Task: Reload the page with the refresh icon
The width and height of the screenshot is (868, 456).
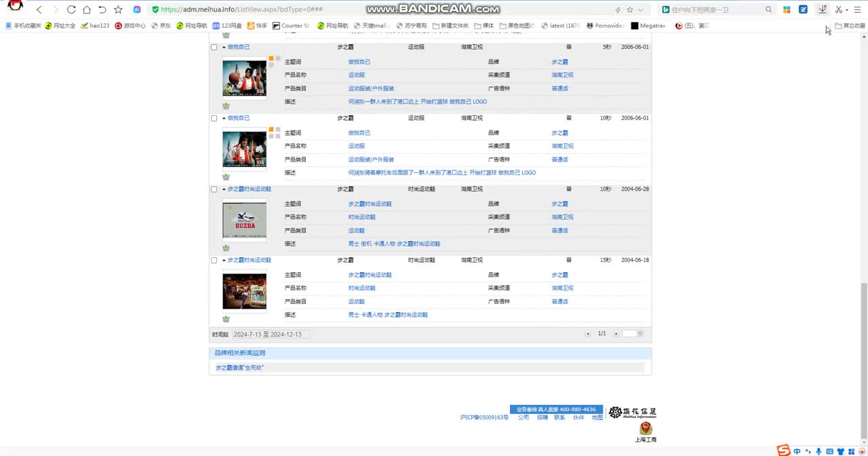Action: [x=71, y=9]
